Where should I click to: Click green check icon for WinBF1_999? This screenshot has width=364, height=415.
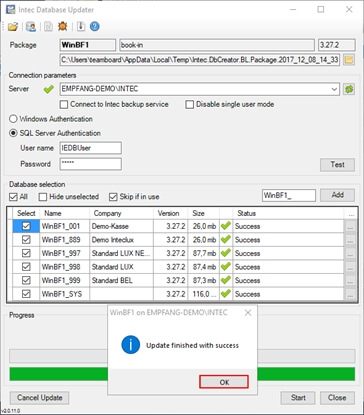[x=226, y=280]
